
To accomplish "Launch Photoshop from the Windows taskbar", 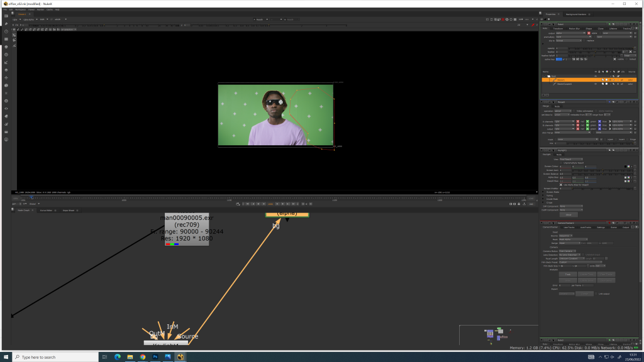I will point(155,357).
